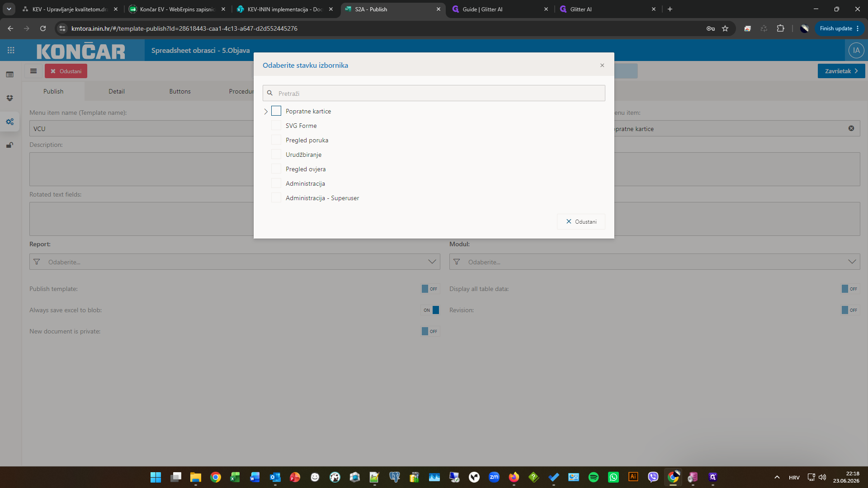
Task: Select the Administracija - Superuser item
Action: 322,198
